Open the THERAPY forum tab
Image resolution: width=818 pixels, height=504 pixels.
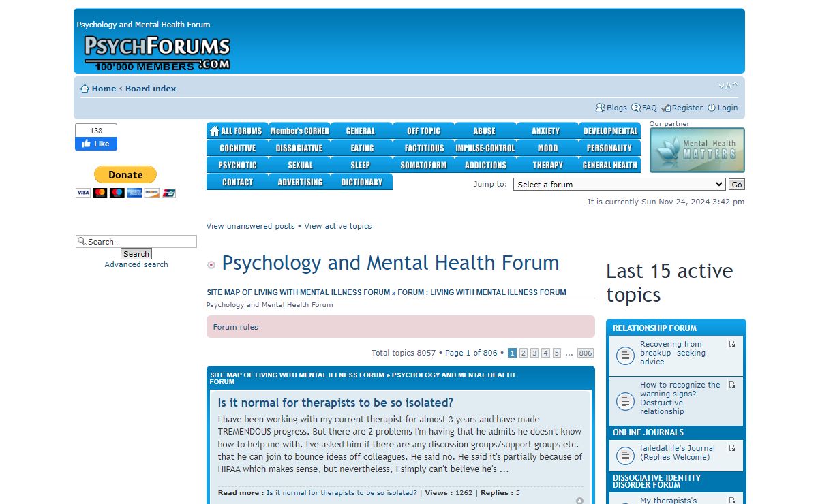click(547, 165)
